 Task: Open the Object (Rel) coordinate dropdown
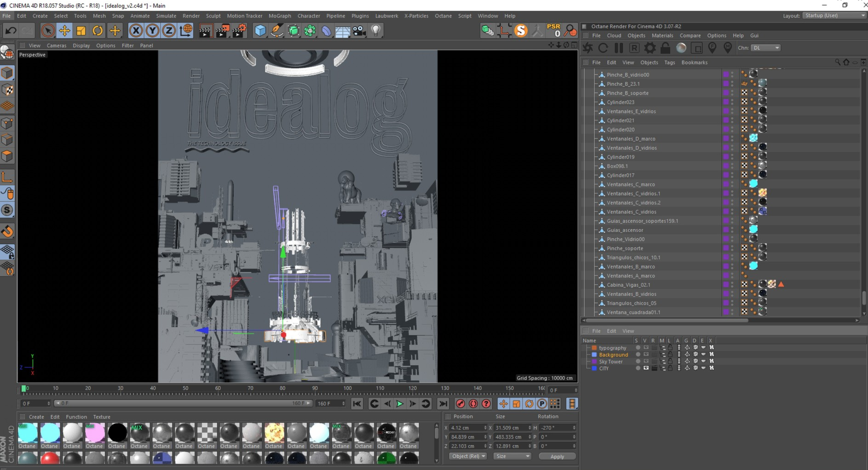[468, 456]
